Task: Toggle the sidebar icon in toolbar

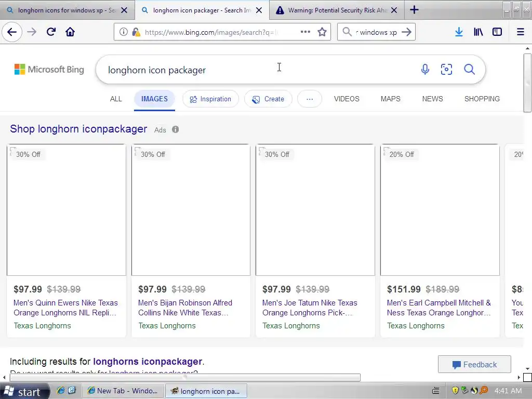Action: coord(497,32)
